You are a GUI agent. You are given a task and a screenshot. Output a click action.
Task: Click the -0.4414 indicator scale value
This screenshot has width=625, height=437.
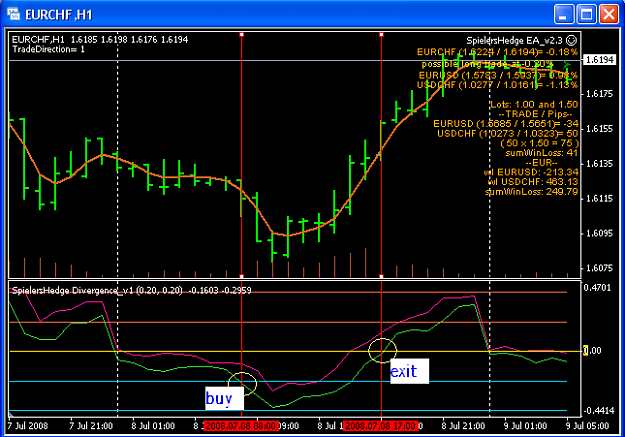[597, 411]
